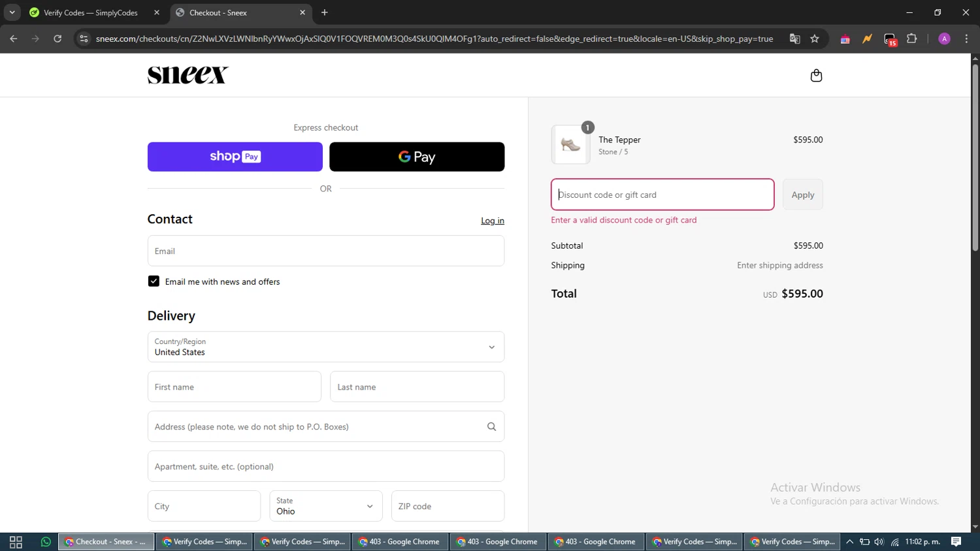Click the orange lightning extension icon
The image size is (980, 551).
(x=867, y=39)
